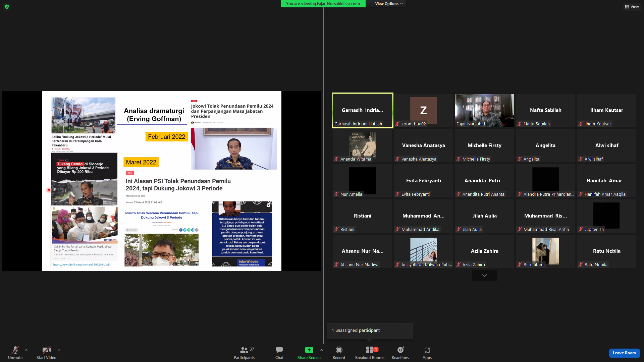Screen dimensions: 644x362
Task: Click the news.detik.com link on shared slide
Action: coord(82,265)
